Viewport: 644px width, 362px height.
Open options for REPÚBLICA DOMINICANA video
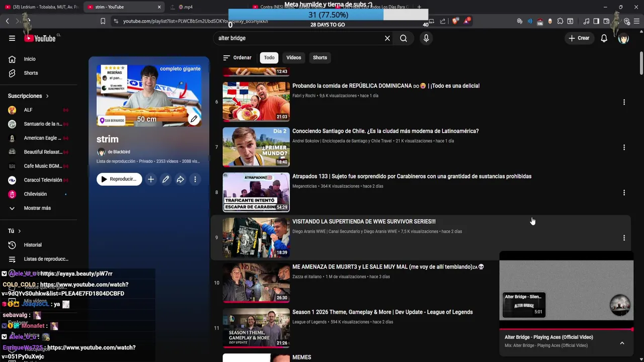tap(624, 102)
